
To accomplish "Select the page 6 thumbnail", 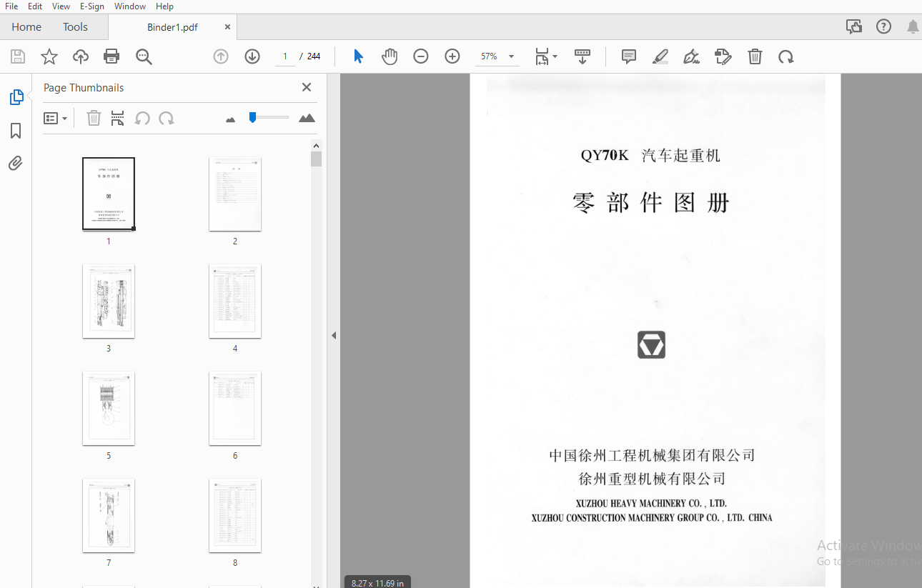I will pyautogui.click(x=235, y=408).
